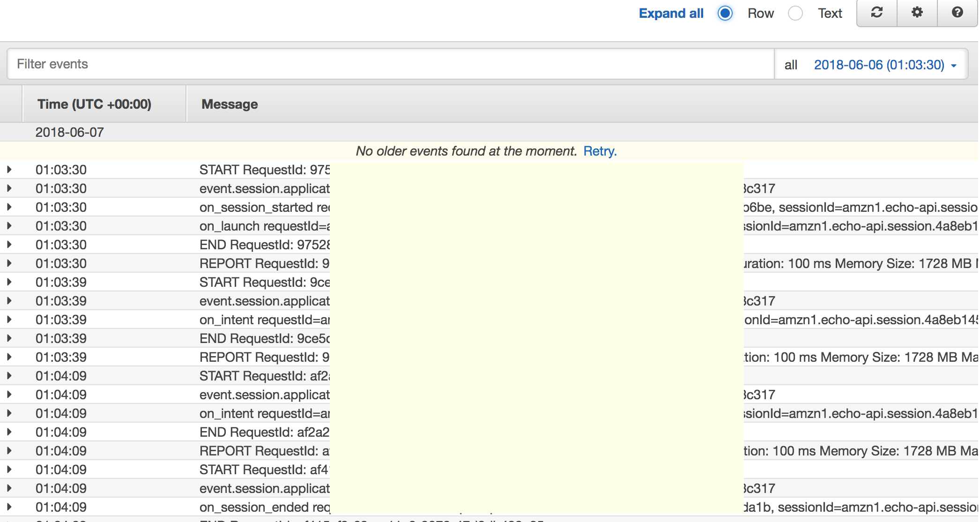Image resolution: width=980 pixels, height=522 pixels.
Task: Select the Text display radio button
Action: pos(795,13)
